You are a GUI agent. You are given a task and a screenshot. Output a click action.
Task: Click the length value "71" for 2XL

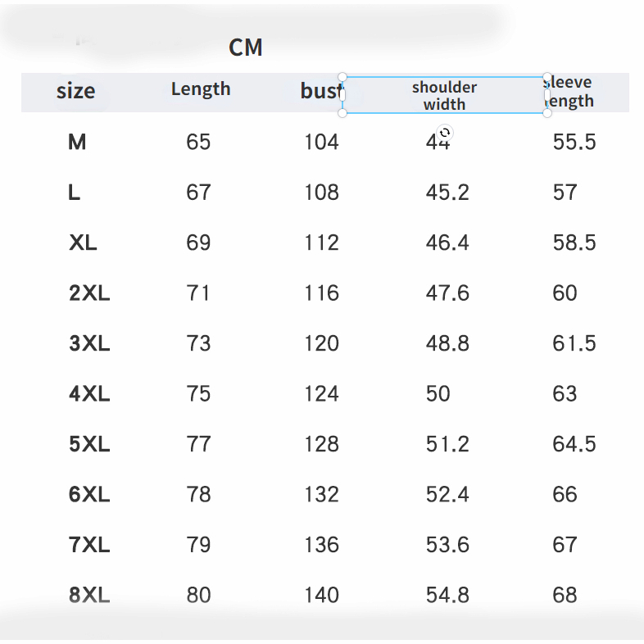click(198, 293)
